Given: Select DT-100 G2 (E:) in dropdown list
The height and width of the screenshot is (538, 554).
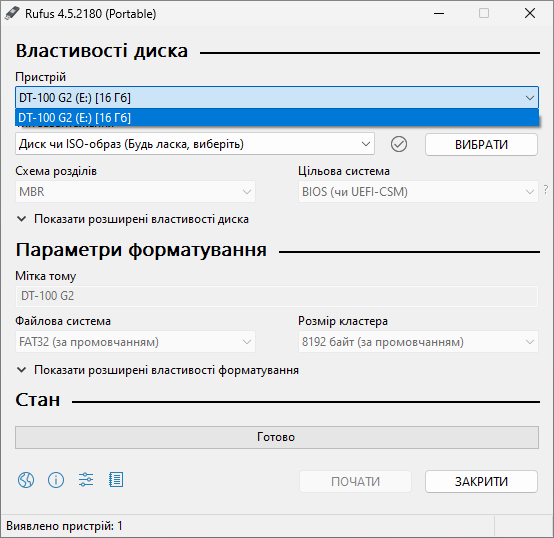Looking at the screenshot, I should pos(277,118).
